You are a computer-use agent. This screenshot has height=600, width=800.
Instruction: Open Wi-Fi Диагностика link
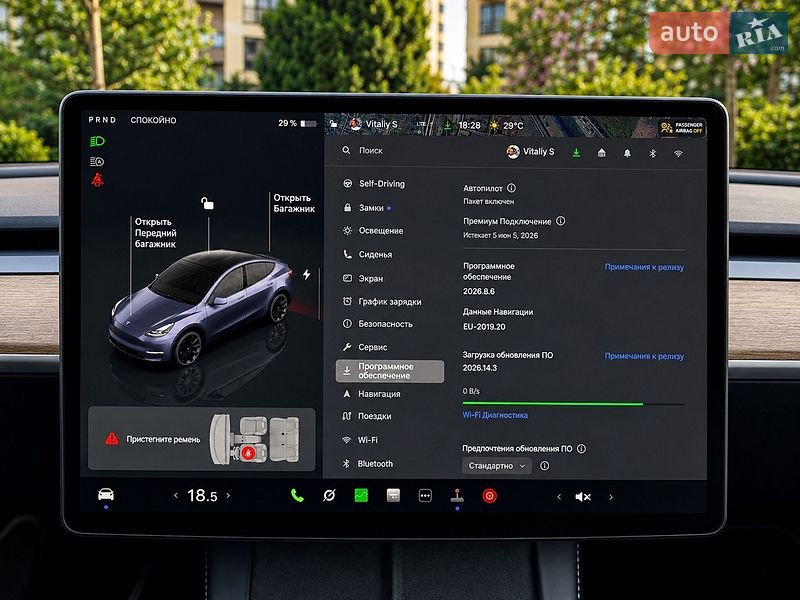pyautogui.click(x=495, y=415)
